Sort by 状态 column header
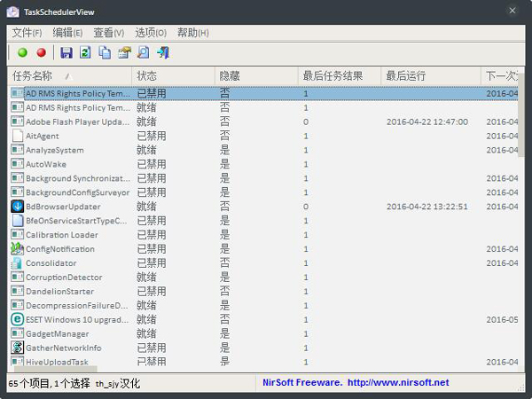This screenshot has width=532, height=399. tap(174, 76)
